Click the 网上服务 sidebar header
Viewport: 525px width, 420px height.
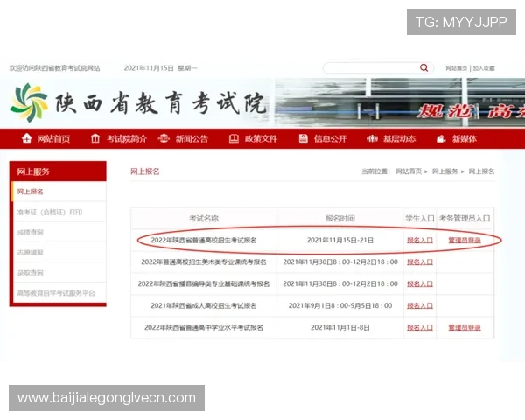pyautogui.click(x=58, y=171)
